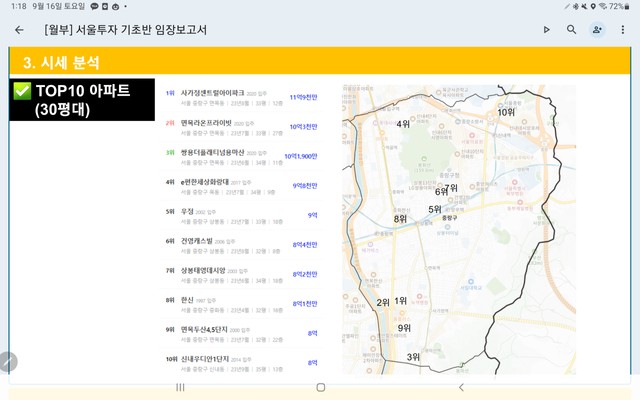The image size is (640, 400).
Task: Tap the 9위 apartment row in the list
Action: point(241,334)
